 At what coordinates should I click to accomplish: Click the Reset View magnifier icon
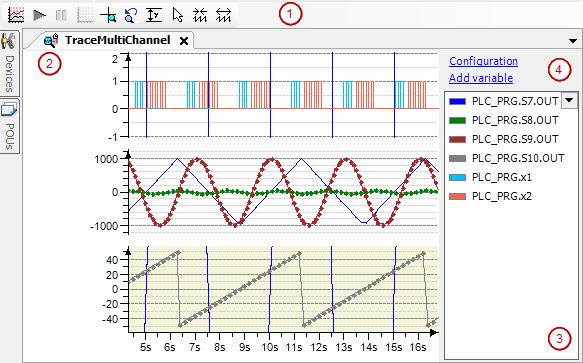pyautogui.click(x=131, y=15)
